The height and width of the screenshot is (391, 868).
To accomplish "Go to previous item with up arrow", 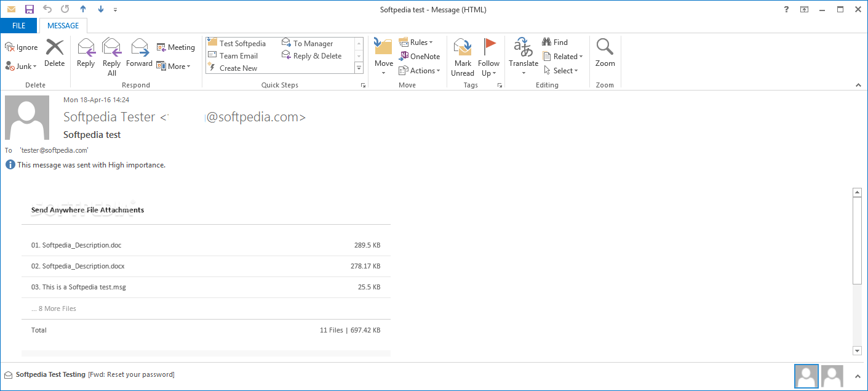I will coord(83,9).
